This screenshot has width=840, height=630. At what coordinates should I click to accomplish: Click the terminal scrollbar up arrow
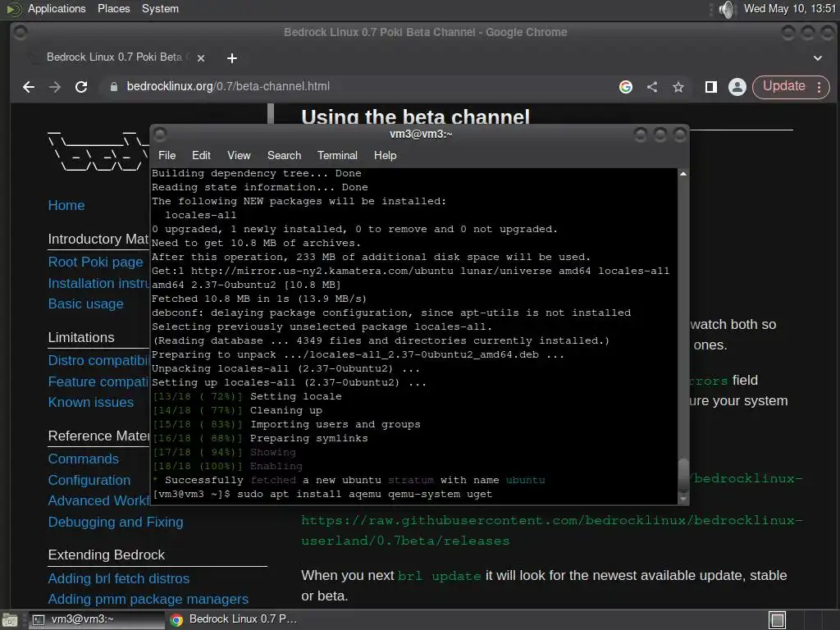point(683,174)
